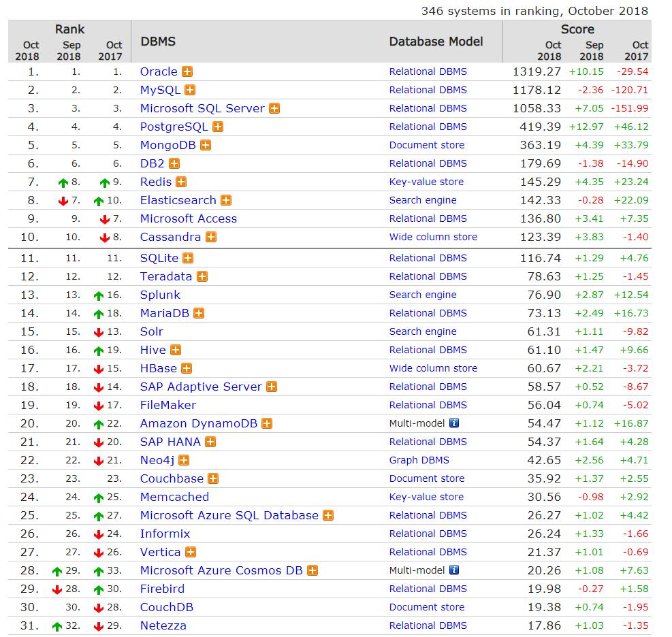Open Document store link in CouchDB row
Screen dimensions: 672x637
[427, 608]
